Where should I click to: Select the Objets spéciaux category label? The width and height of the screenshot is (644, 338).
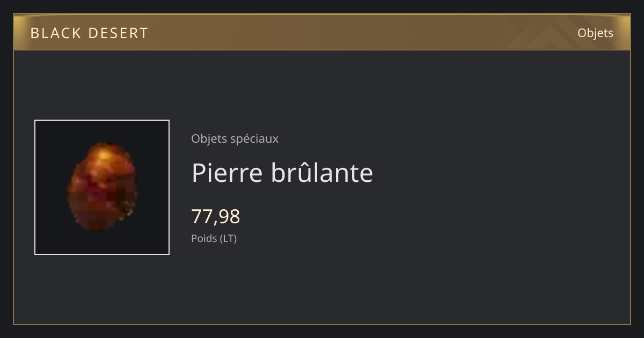click(235, 139)
